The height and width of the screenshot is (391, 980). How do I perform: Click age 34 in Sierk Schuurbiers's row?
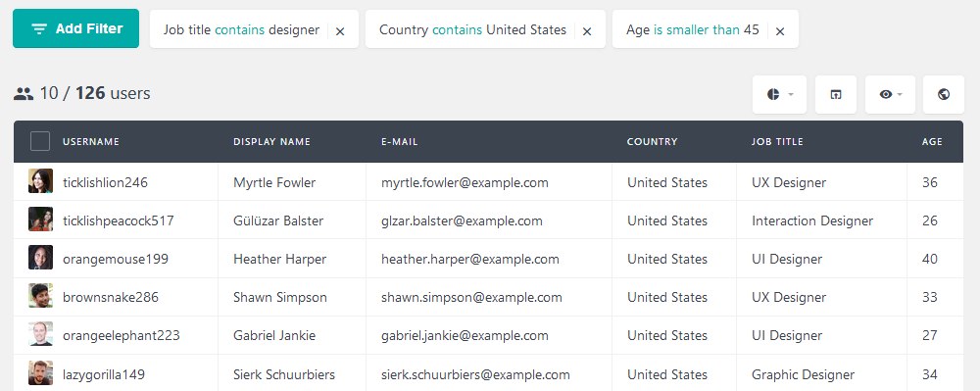coord(930,374)
